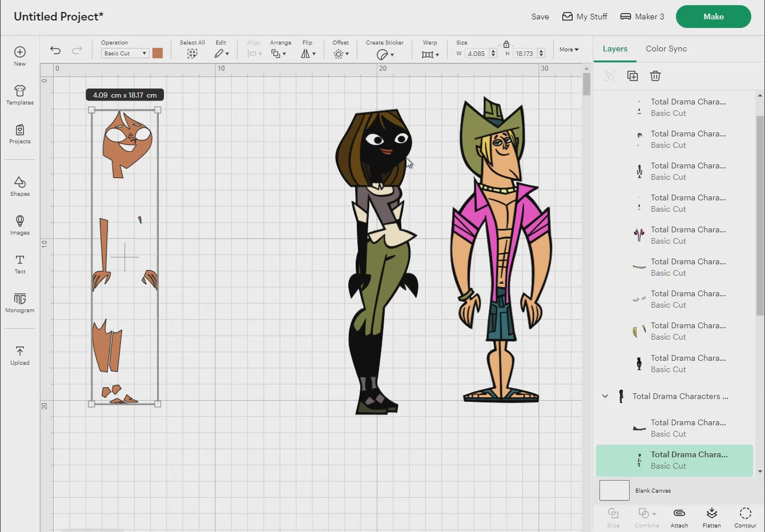Open the Warp dropdown
The height and width of the screenshot is (532, 765).
coord(430,54)
